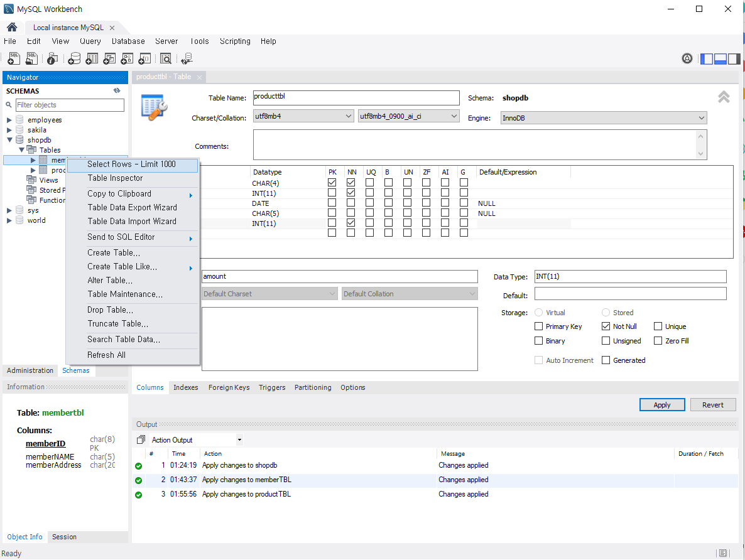This screenshot has width=745, height=560.
Task: Enable the Unique checkbox
Action: [x=658, y=326]
